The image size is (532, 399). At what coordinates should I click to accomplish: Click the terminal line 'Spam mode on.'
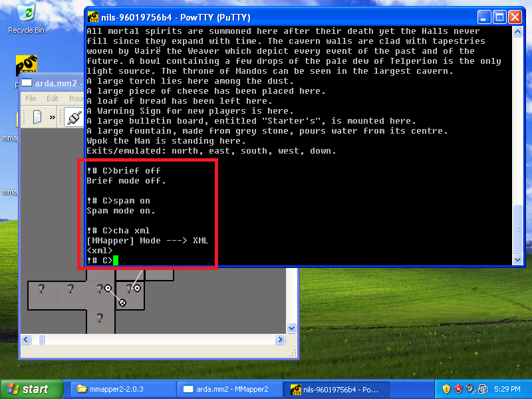[x=121, y=211]
